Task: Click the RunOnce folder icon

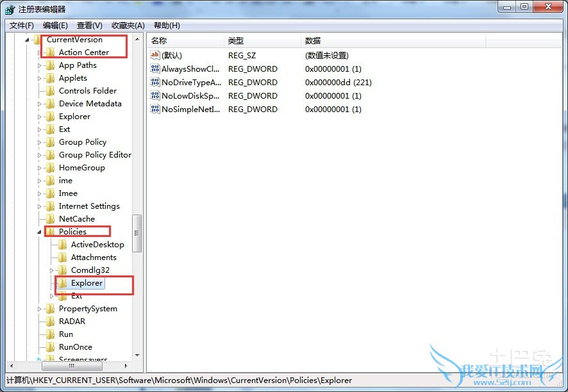Action: pyautogui.click(x=51, y=347)
